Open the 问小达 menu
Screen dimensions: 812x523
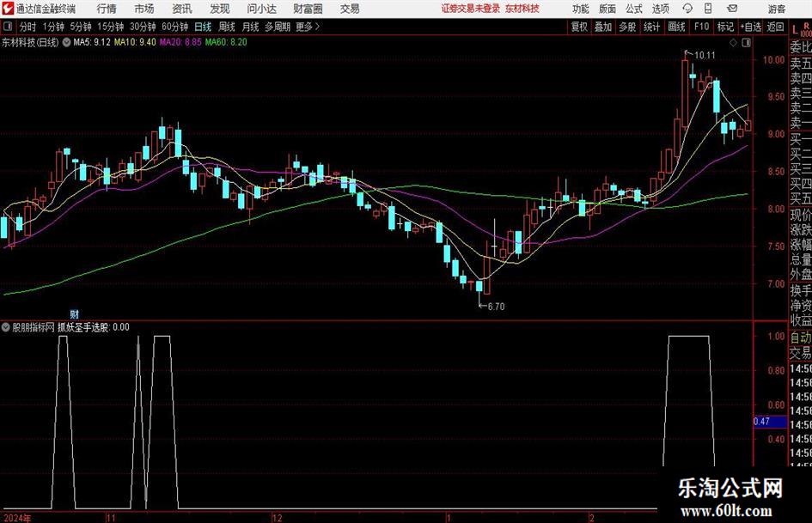[261, 9]
